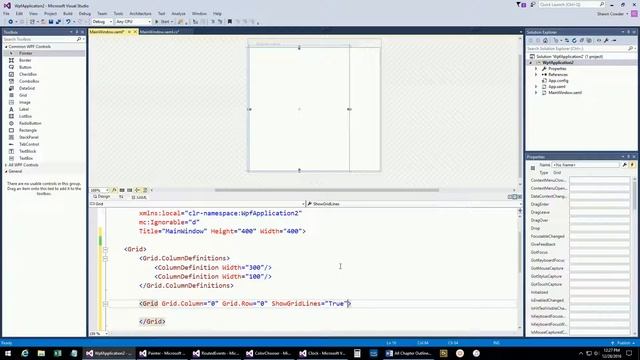Expand the Properties node in Solution Explorer
640x360 pixels.
coord(536,69)
